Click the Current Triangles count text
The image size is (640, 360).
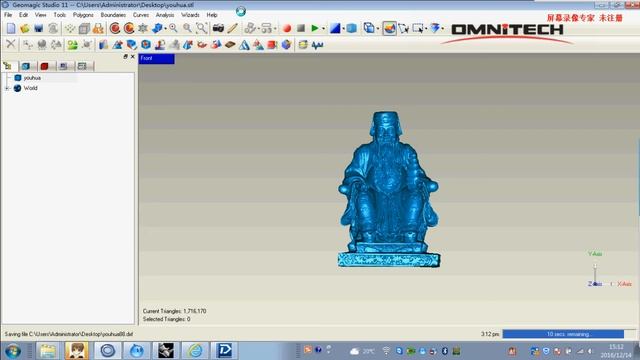coord(174,311)
